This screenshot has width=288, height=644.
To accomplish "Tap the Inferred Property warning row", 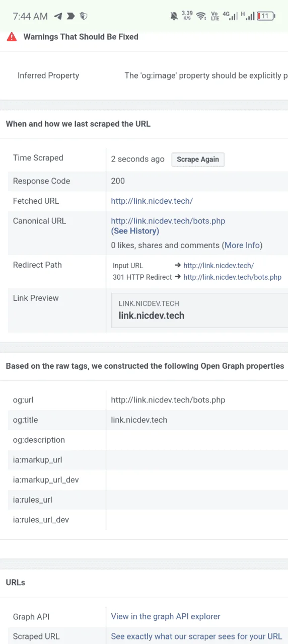I will click(x=144, y=75).
